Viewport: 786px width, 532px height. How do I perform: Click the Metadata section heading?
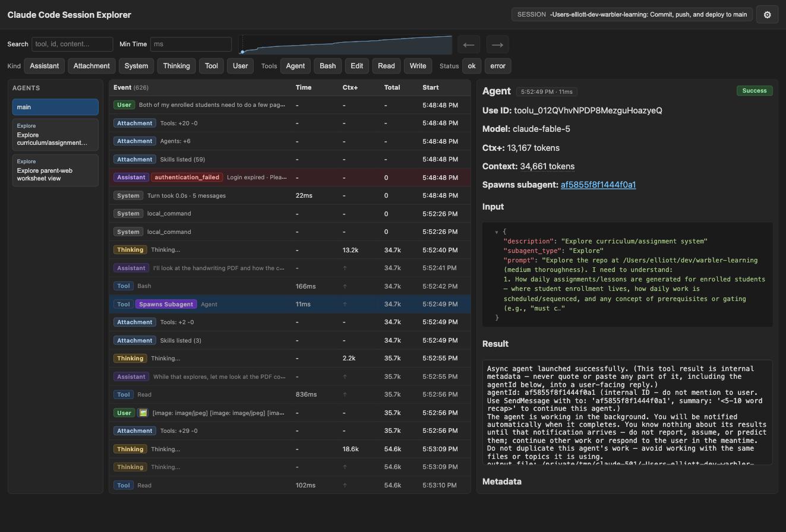(x=502, y=482)
